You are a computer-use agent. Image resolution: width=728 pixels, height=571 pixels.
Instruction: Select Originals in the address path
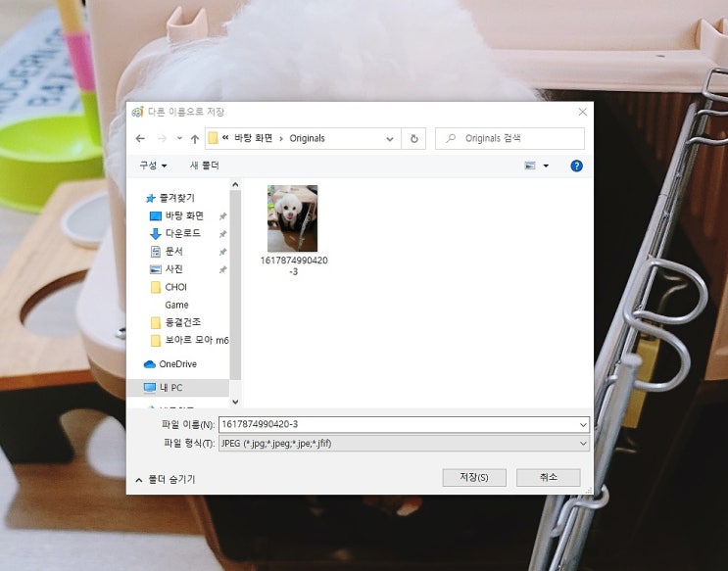click(307, 138)
